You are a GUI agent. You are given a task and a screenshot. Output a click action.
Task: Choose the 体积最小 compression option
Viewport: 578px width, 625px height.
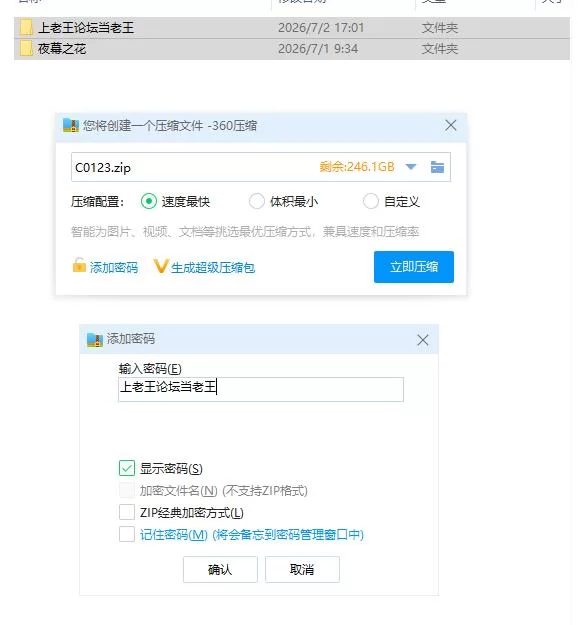pyautogui.click(x=256, y=201)
